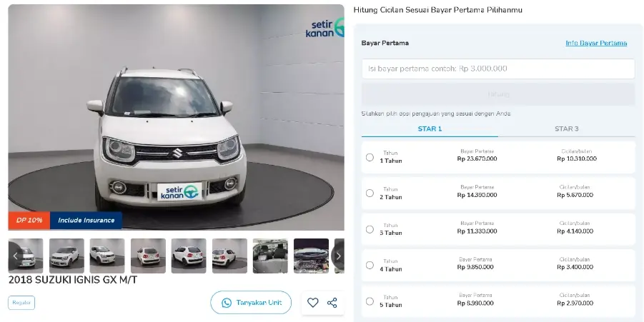
Task: Open the Info Bayar Pertama link
Action: pyautogui.click(x=596, y=43)
